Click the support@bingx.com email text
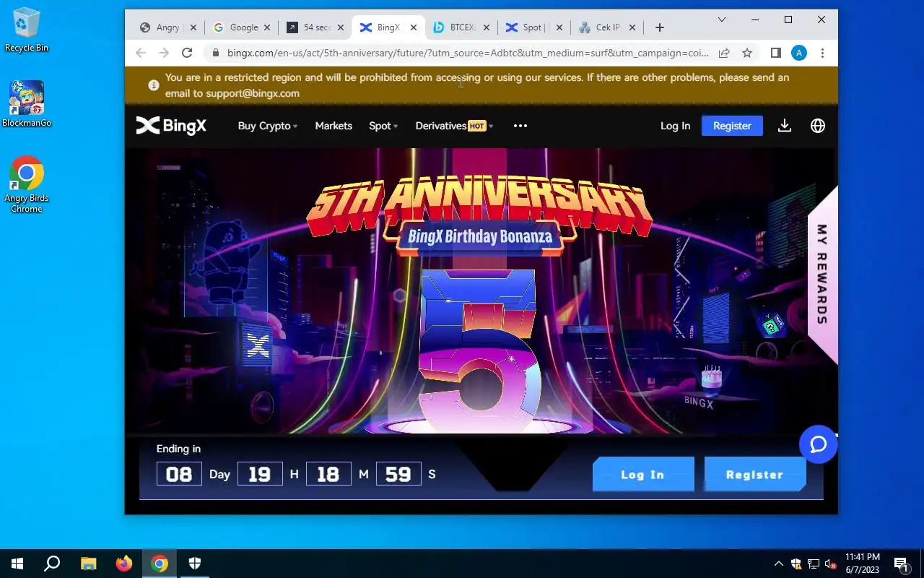The image size is (924, 578). click(x=253, y=93)
